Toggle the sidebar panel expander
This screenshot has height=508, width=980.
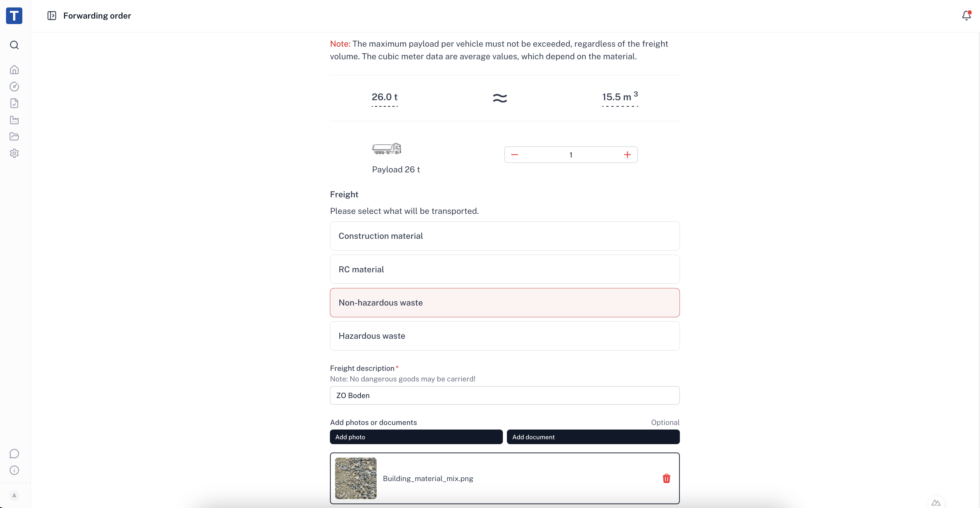click(52, 15)
